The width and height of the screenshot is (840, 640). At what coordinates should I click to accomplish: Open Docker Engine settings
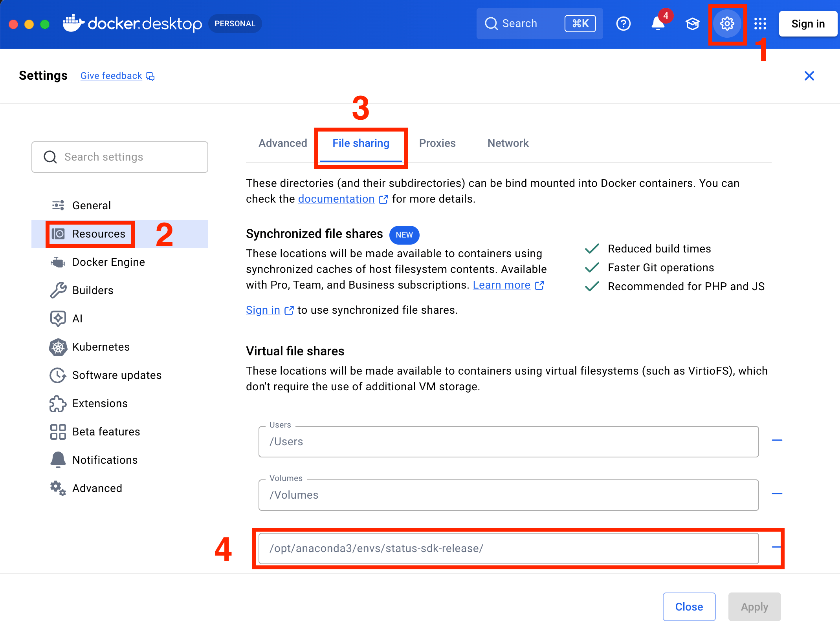(119, 262)
